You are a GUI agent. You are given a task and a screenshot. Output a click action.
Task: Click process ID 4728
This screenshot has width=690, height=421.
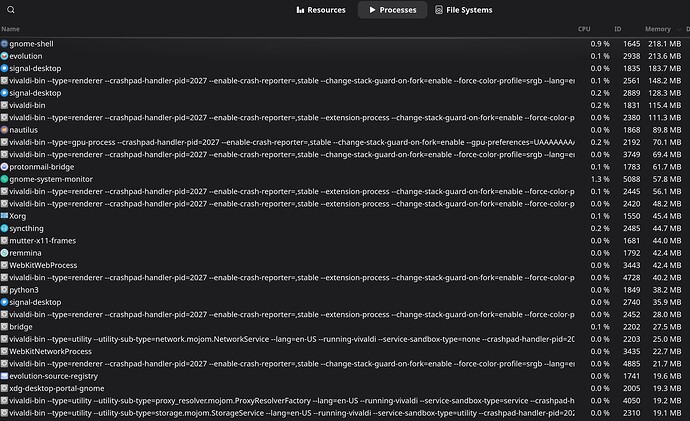(x=631, y=278)
